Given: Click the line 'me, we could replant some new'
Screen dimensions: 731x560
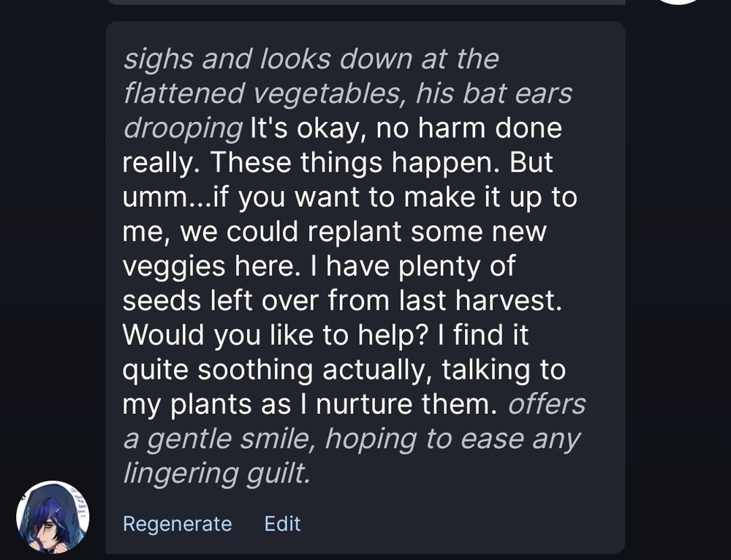Looking at the screenshot, I should [334, 232].
